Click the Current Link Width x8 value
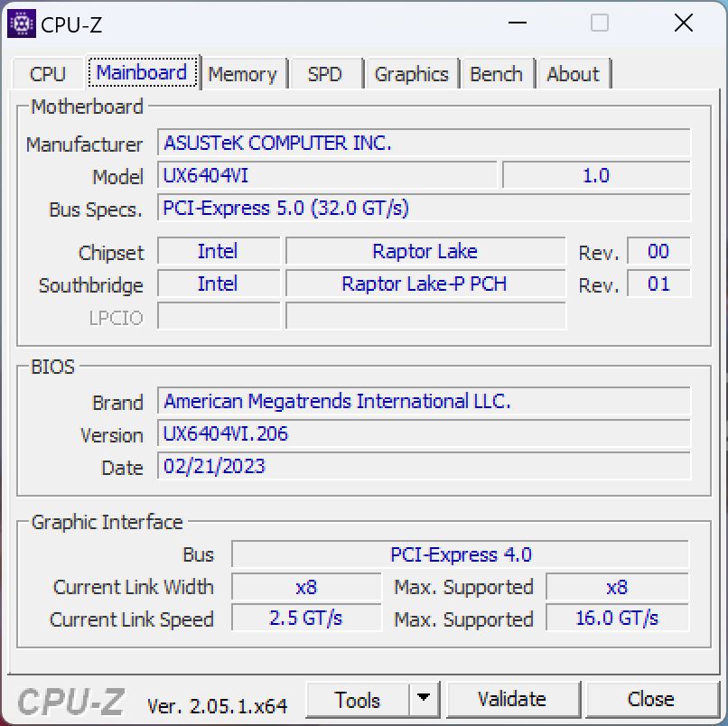This screenshot has height=726, width=728. [x=306, y=587]
